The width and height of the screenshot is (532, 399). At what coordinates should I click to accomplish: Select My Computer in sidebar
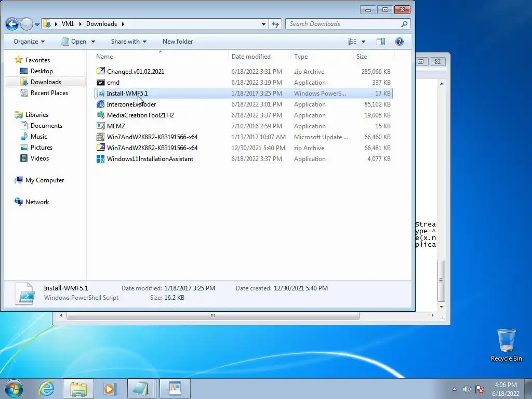click(x=45, y=180)
